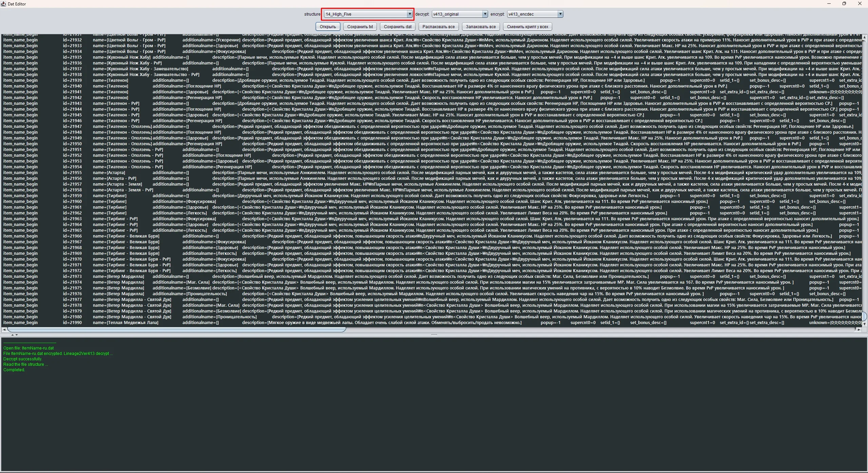Click additionalname=[Поглощение HP] in row id=21940
Image resolution: width=868 pixels, height=473 pixels.
187,86
